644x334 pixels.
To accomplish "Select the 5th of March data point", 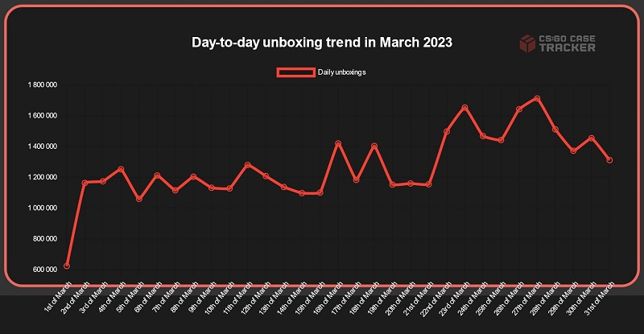I will coord(139,199).
